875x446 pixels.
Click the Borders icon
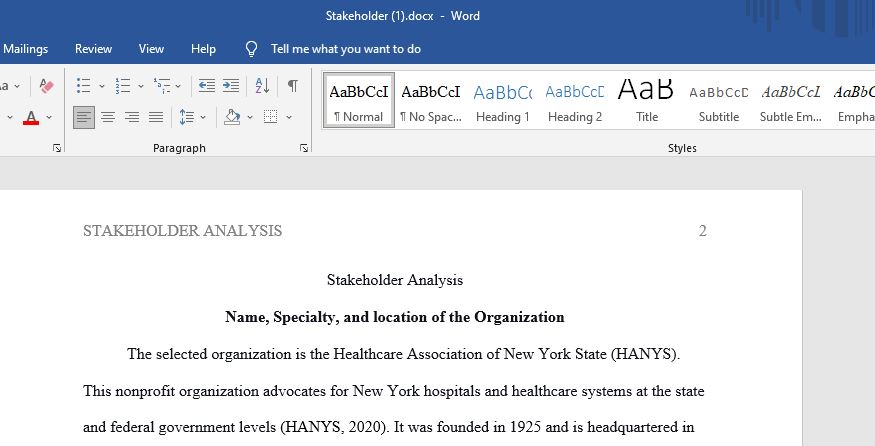pos(271,117)
